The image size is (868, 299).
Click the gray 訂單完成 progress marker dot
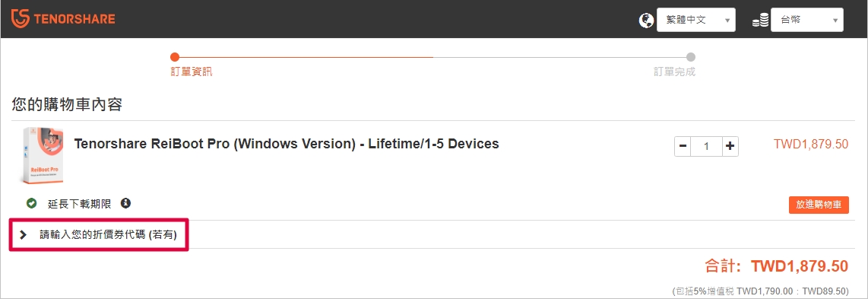[691, 56]
